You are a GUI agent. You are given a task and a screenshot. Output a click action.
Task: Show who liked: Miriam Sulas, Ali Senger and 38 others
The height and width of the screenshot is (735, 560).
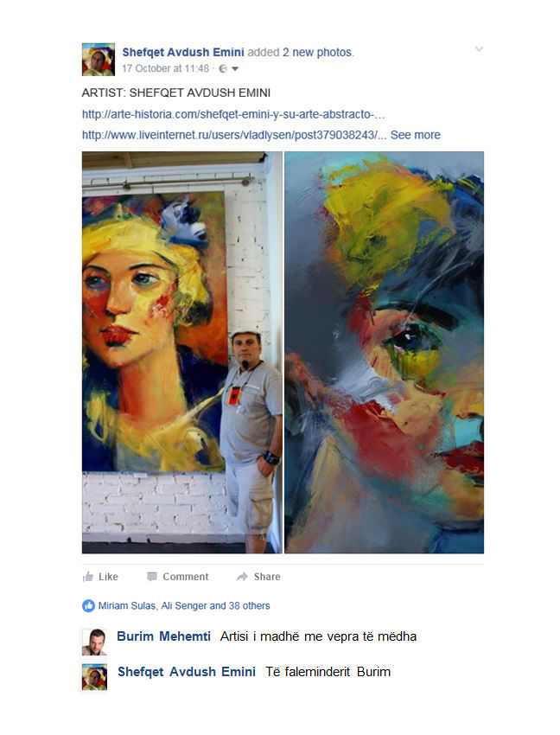(184, 605)
